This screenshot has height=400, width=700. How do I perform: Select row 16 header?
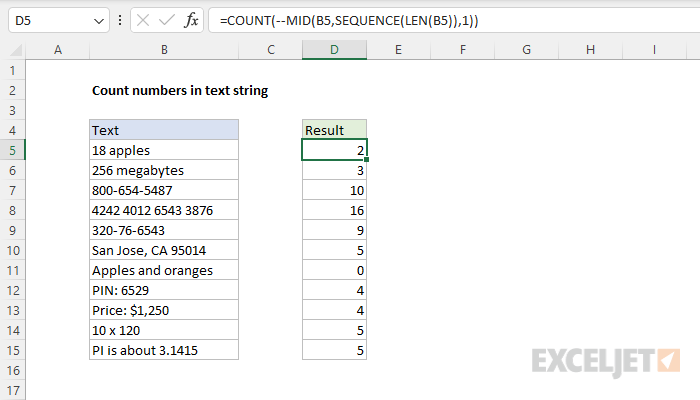tap(12, 370)
